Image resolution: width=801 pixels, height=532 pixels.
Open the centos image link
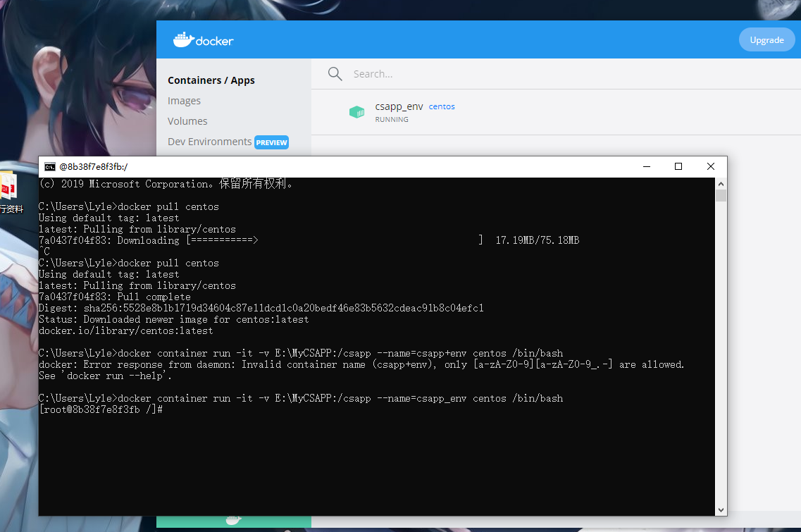coord(442,106)
